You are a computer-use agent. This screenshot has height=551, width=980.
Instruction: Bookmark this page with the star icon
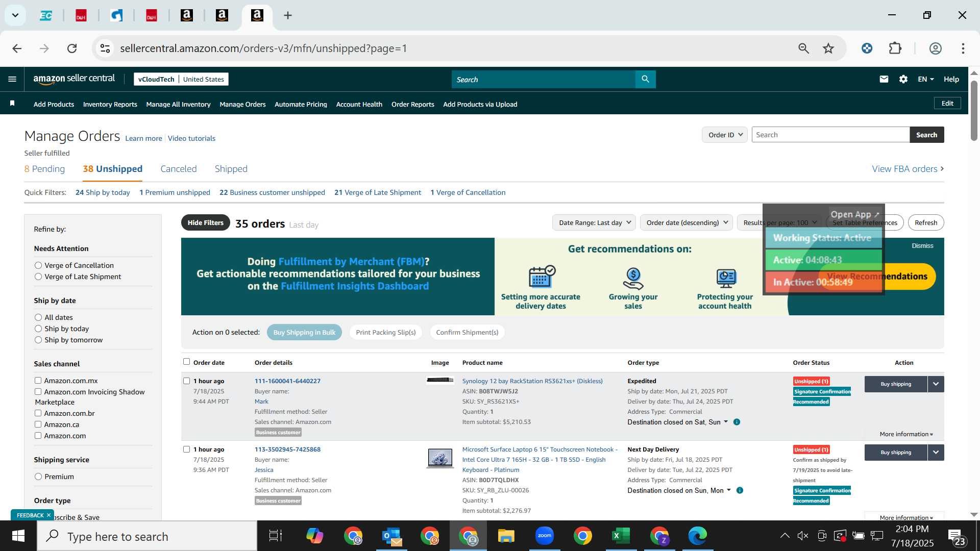[828, 48]
